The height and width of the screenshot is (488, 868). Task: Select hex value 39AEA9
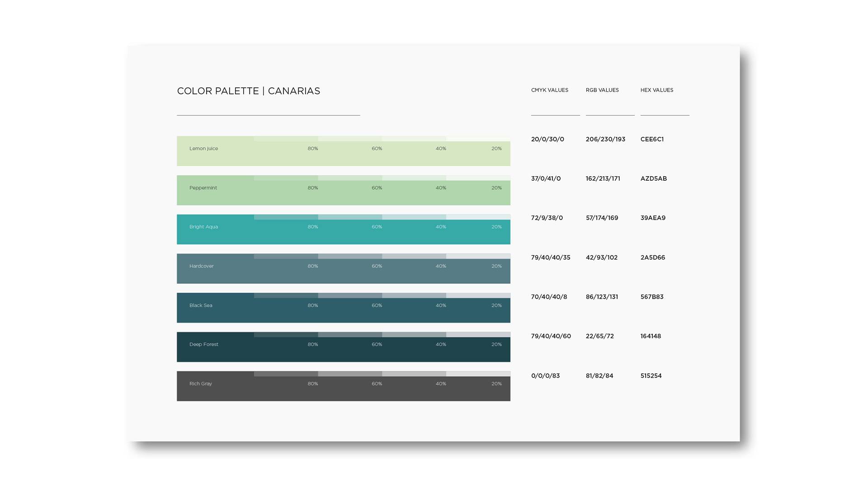[x=653, y=218]
